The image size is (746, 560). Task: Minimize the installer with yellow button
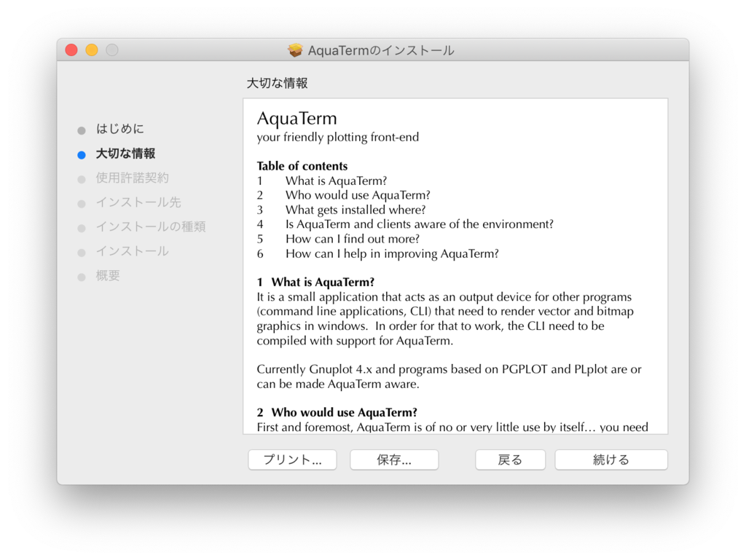(x=92, y=50)
